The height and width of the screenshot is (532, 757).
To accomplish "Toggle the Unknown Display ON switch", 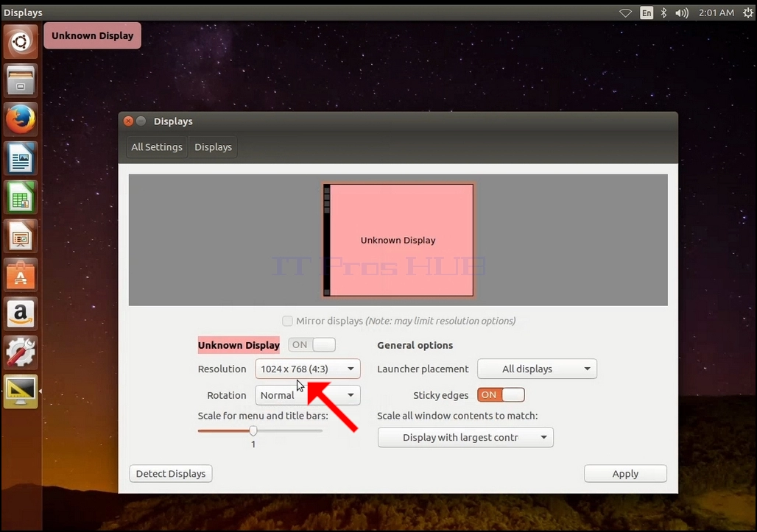I will 312,345.
